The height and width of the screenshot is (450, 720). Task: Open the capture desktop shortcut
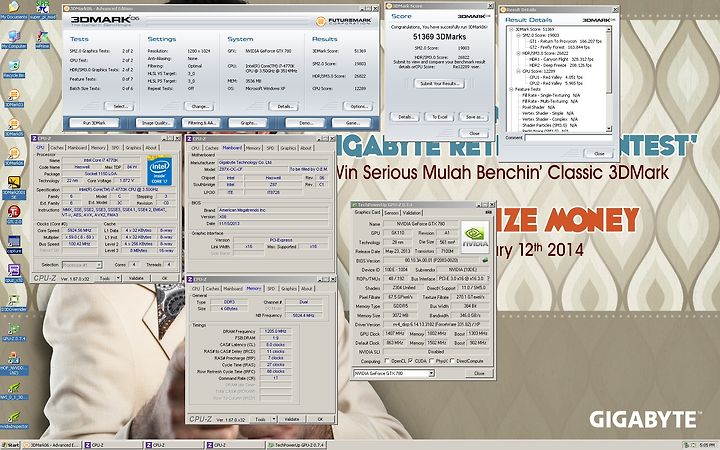13,245
